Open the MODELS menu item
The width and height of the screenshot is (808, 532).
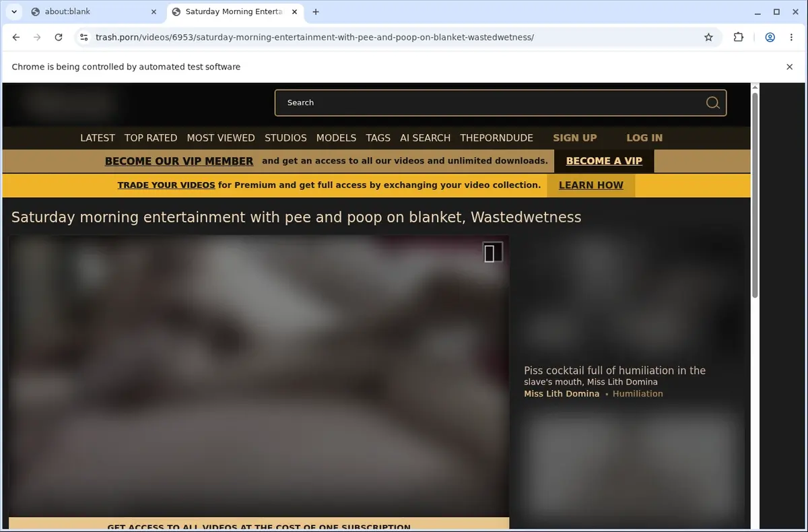336,137
